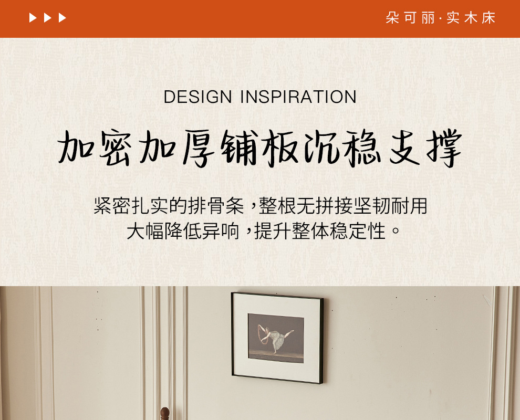Click the 支撑 characters ending the calligraphy headline
Viewport: 520px width, 420px height.
[426, 148]
